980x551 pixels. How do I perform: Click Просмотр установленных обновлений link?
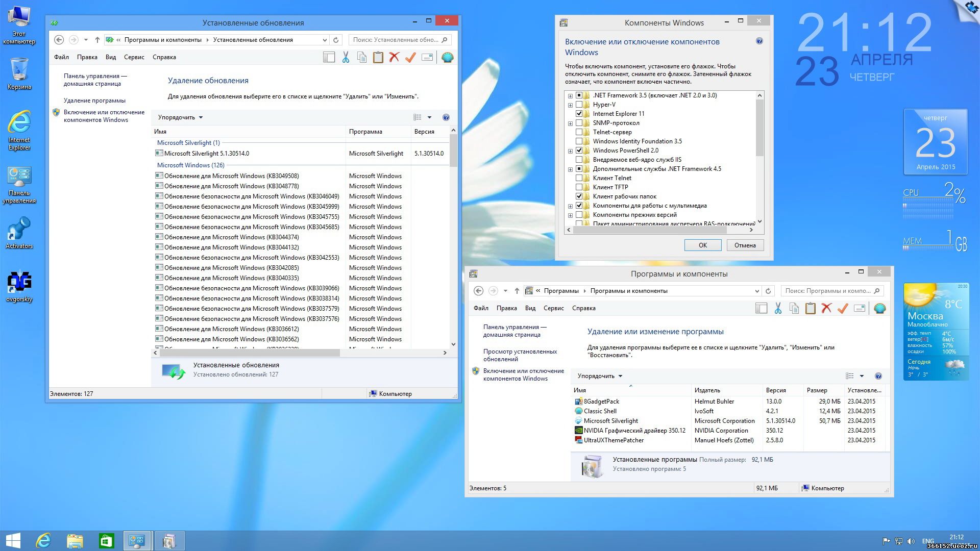coord(520,355)
